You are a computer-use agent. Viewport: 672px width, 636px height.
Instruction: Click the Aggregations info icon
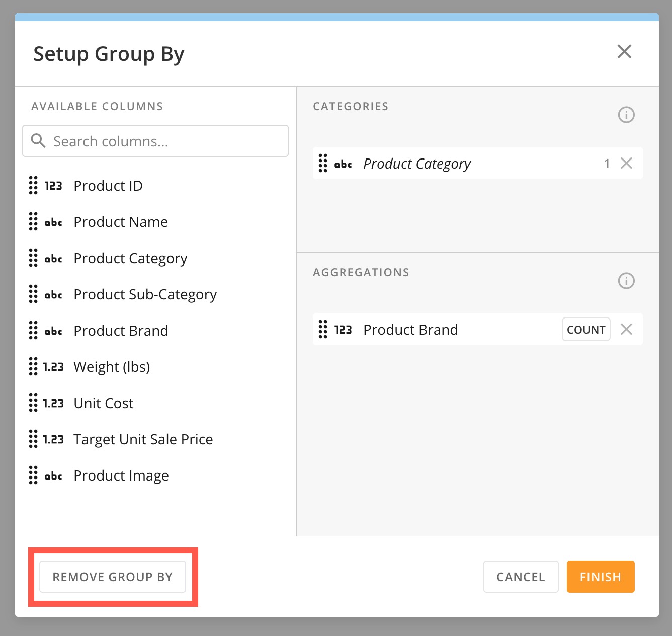coord(626,281)
